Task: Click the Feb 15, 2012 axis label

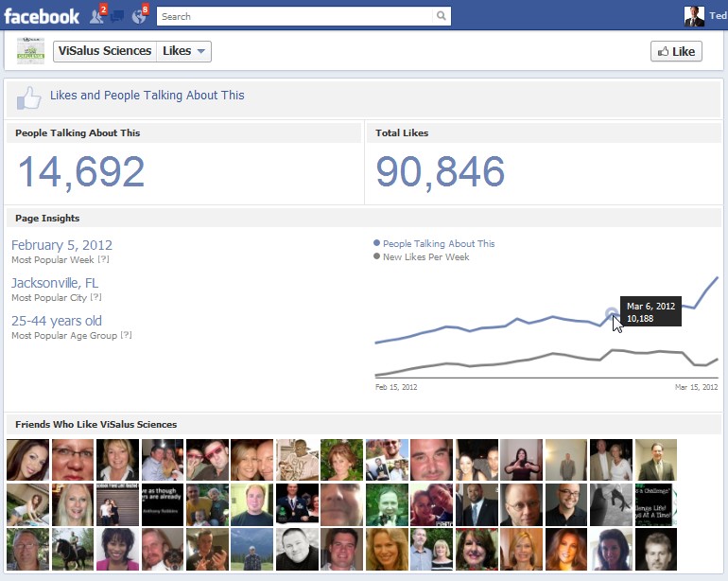Action: [x=396, y=387]
